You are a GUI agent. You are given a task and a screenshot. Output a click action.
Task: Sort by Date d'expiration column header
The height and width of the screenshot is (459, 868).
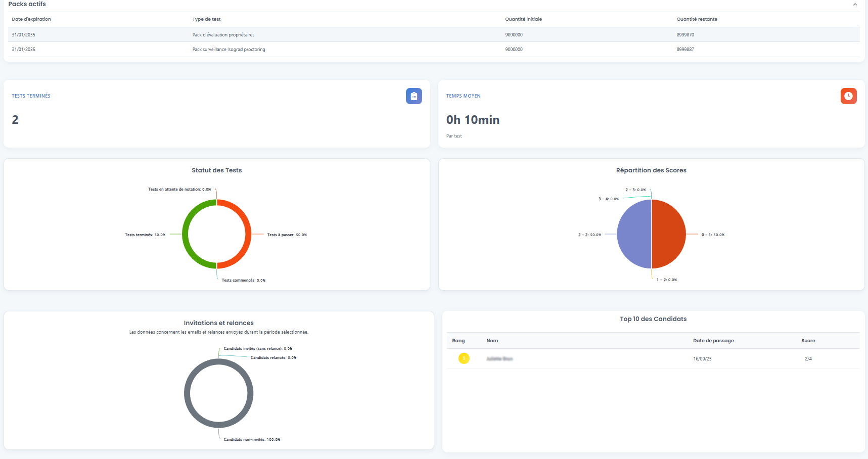pyautogui.click(x=31, y=19)
